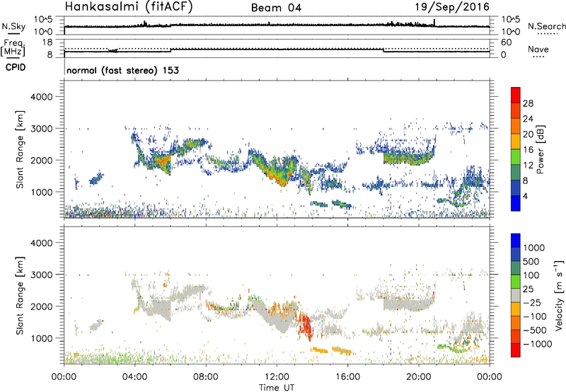This screenshot has width=566, height=392.
Task: Pick the red top segment of the power colorbar
Action: click(x=516, y=95)
